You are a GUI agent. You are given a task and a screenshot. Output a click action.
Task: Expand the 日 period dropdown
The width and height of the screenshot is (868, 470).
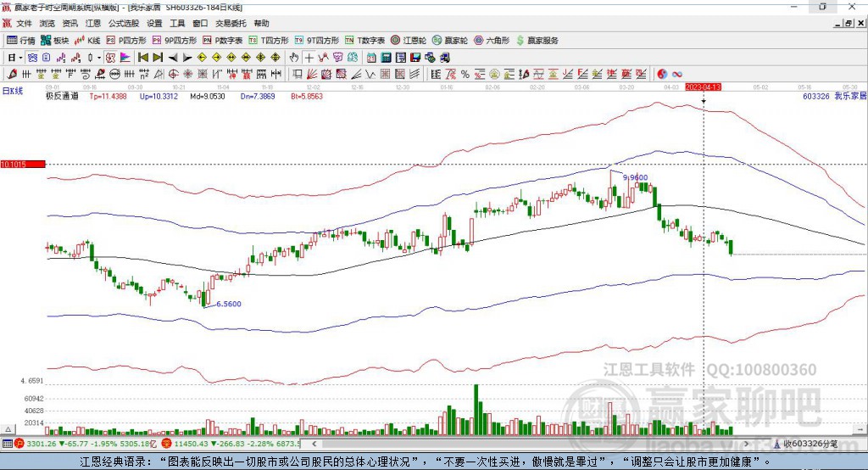click(20, 58)
